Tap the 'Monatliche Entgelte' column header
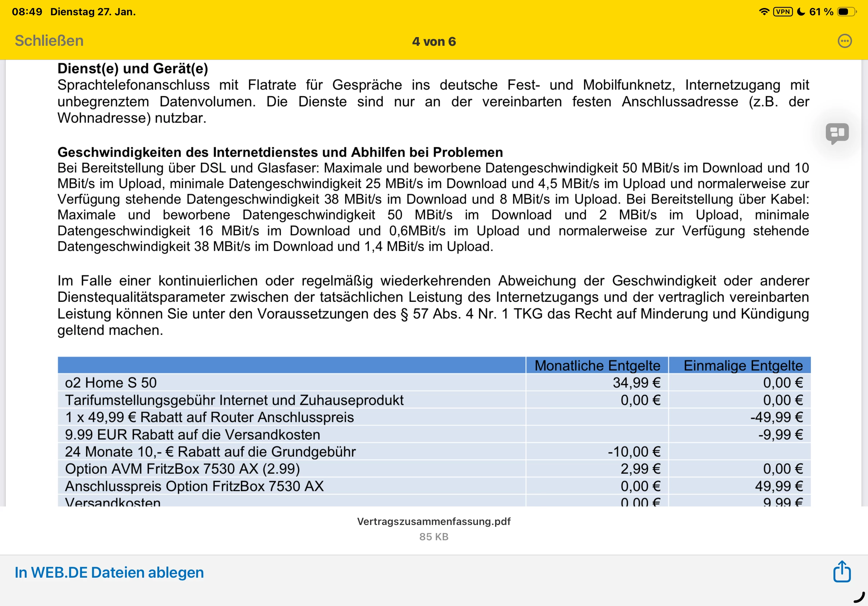Image resolution: width=868 pixels, height=606 pixels. [597, 365]
